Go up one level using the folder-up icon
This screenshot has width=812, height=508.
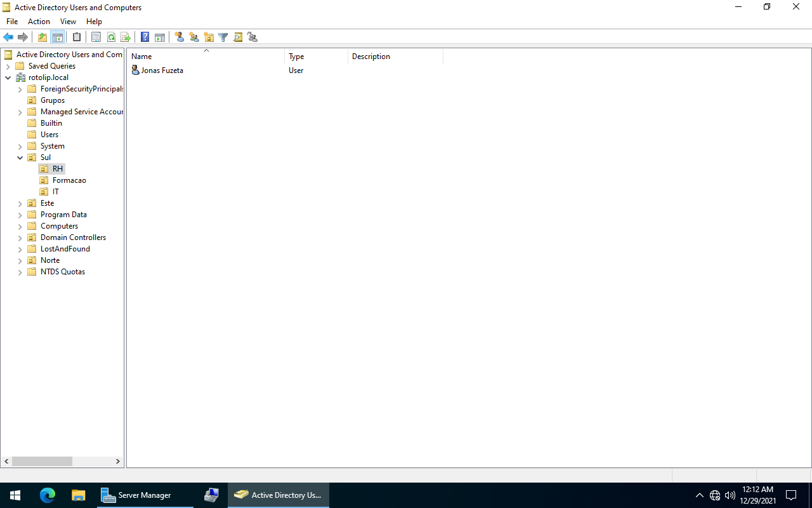(x=43, y=37)
